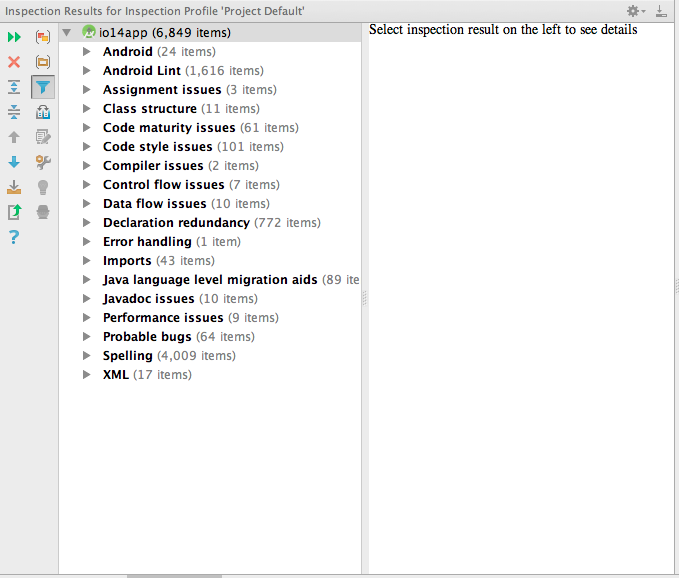Toggle group by severity icon
The width and height of the screenshot is (679, 578).
click(43, 37)
